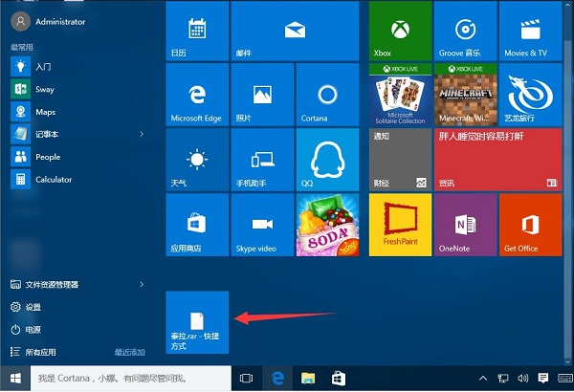Launch Skype video tile
Image resolution: width=574 pixels, height=392 pixels.
[x=262, y=225]
